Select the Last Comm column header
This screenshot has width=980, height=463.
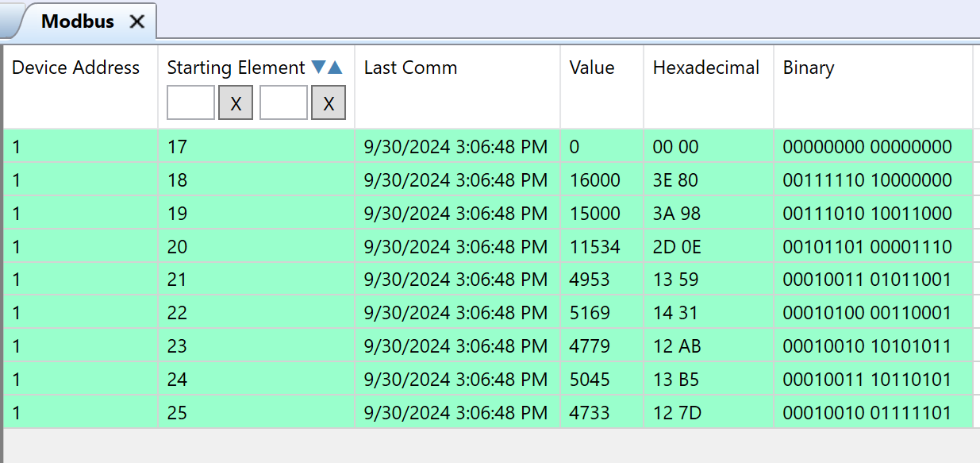pos(411,68)
